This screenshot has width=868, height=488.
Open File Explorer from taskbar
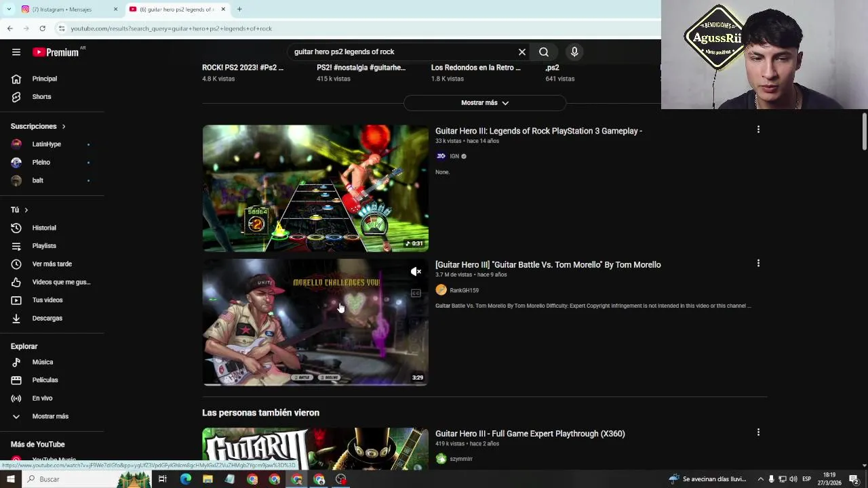(x=208, y=479)
